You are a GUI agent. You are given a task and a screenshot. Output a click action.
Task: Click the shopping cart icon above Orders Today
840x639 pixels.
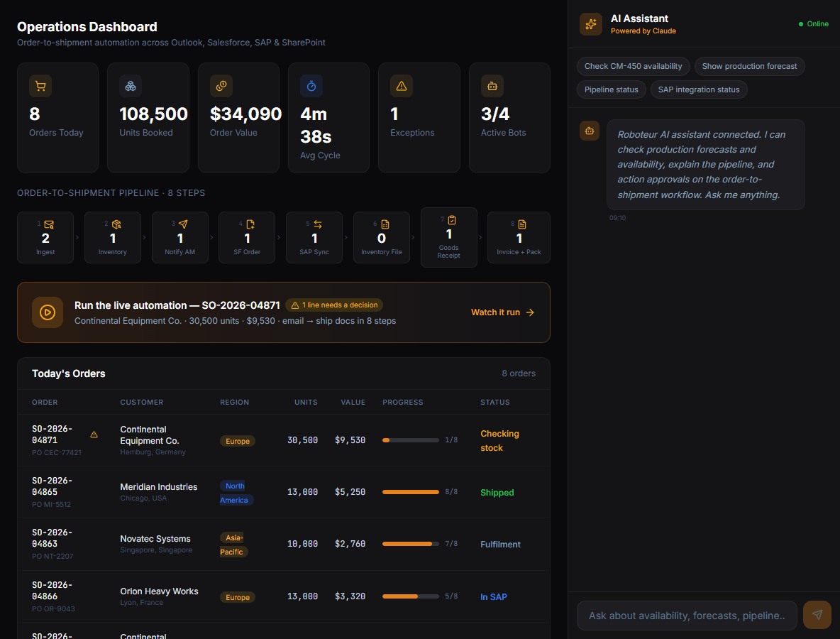pos(40,86)
